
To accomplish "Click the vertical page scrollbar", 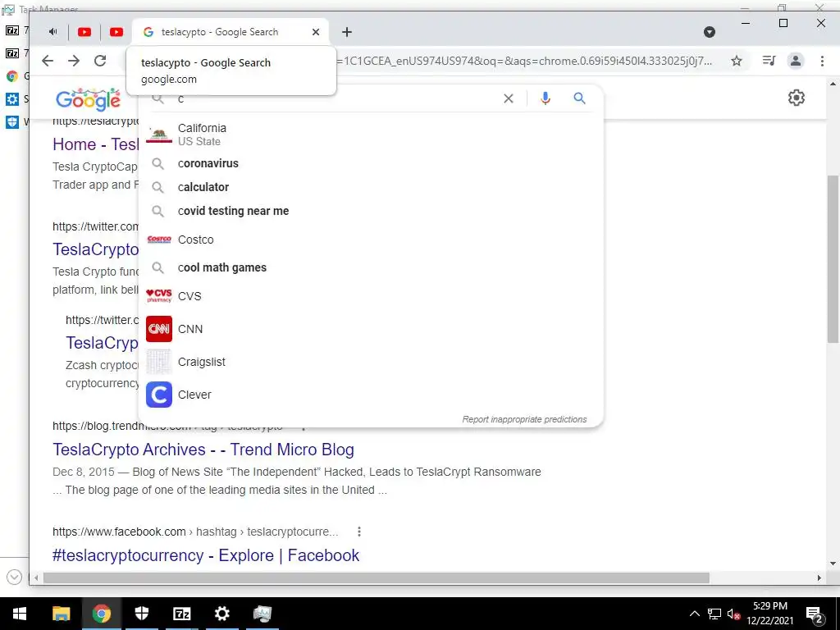I will (833, 259).
